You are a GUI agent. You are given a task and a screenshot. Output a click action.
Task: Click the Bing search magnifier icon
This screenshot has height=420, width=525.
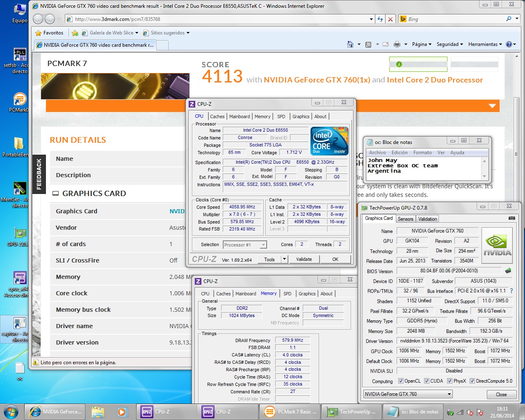509,19
